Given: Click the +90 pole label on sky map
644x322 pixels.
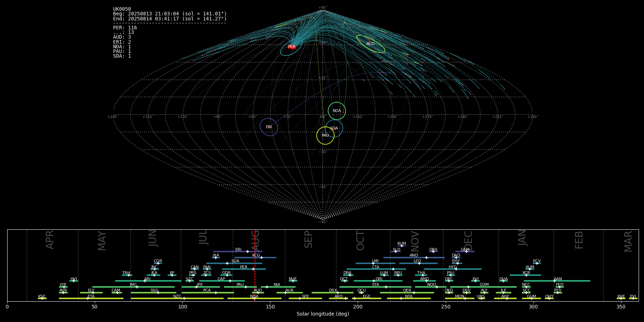Looking at the screenshot, I should click(x=323, y=8).
